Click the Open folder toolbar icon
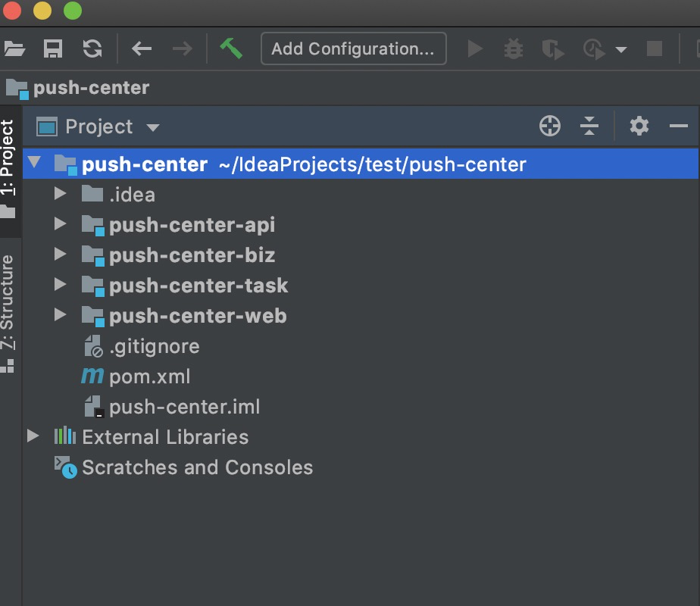Screen dimensions: 700x606 (x=14, y=49)
